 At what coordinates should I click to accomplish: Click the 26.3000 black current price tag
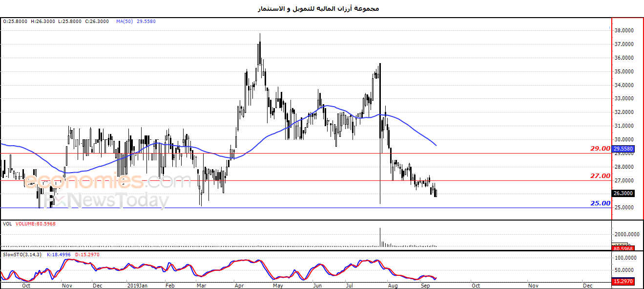[623, 193]
